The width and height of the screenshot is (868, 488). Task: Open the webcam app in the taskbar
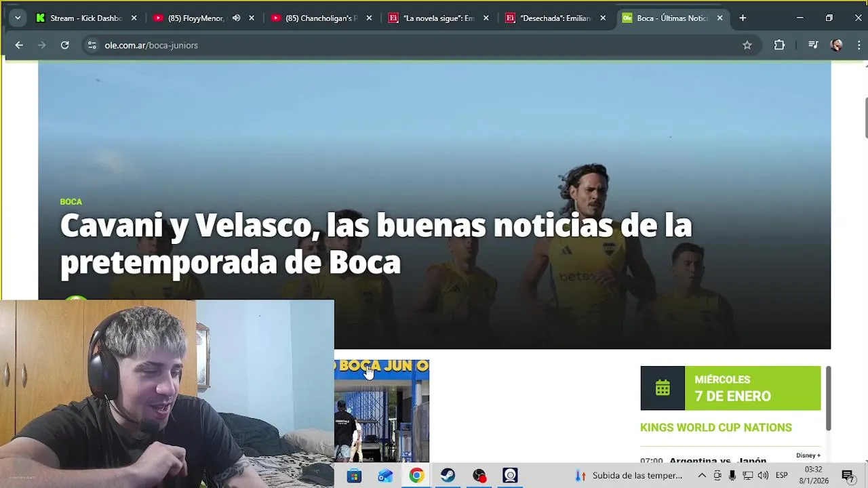510,476
